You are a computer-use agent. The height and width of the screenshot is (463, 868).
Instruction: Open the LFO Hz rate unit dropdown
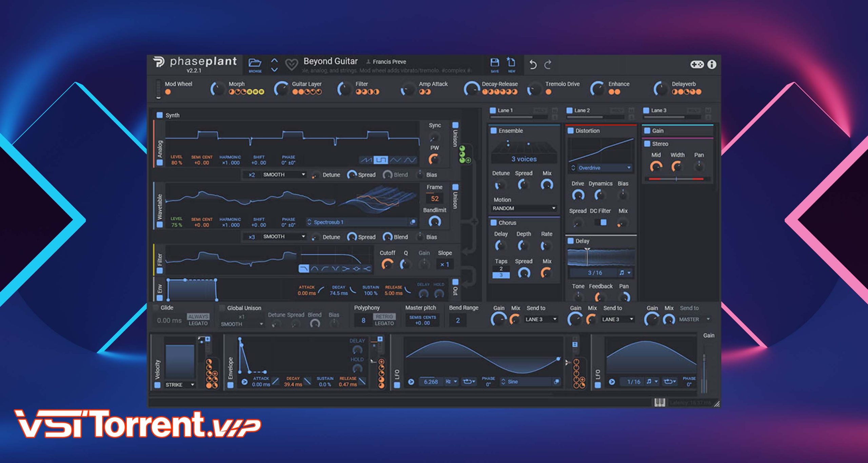(451, 382)
